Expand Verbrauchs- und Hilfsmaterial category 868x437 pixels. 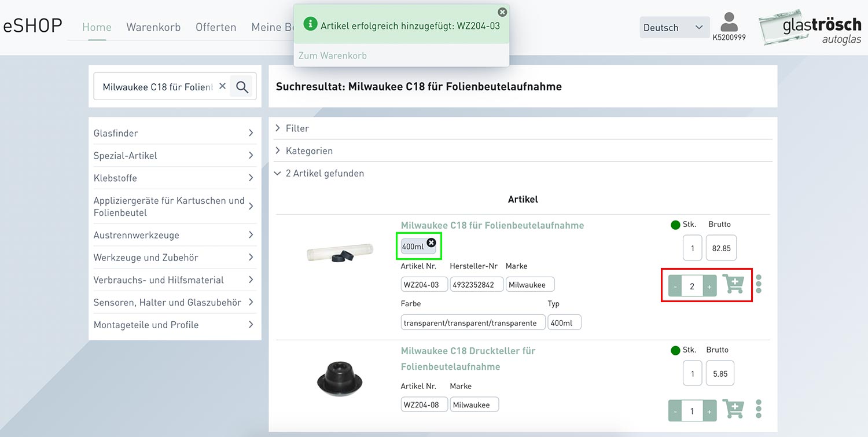(x=174, y=280)
